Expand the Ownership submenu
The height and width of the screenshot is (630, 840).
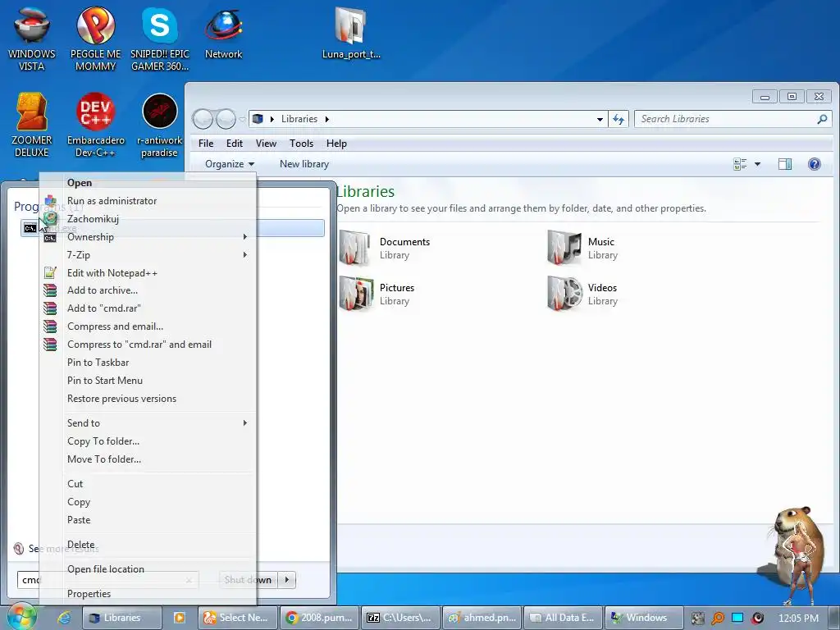(244, 237)
